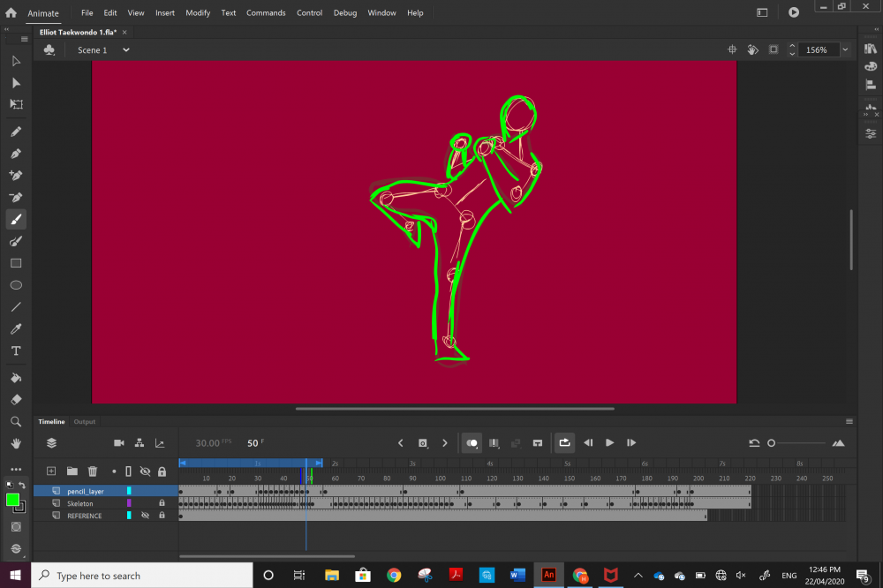Select the Brush tool in toolbar
Screen dimensions: 883x588
click(16, 220)
